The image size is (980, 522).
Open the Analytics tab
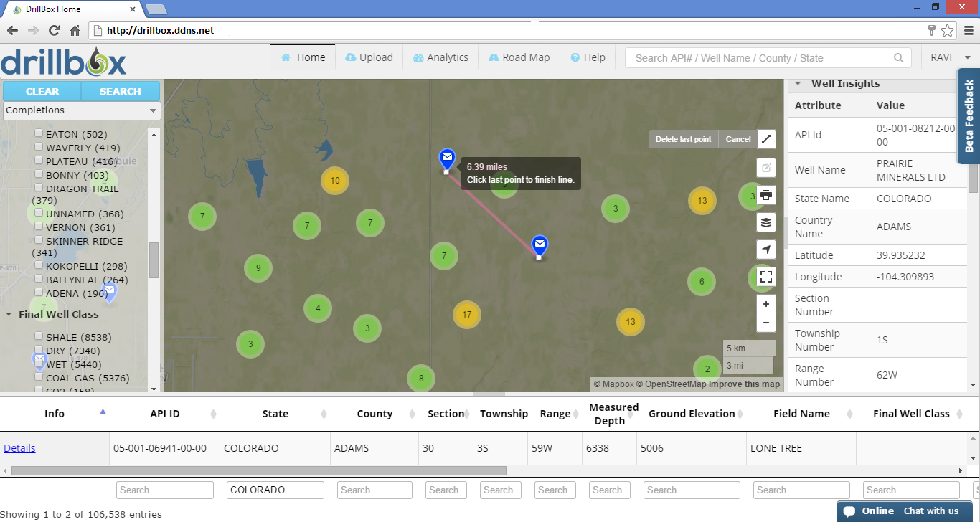click(x=440, y=57)
